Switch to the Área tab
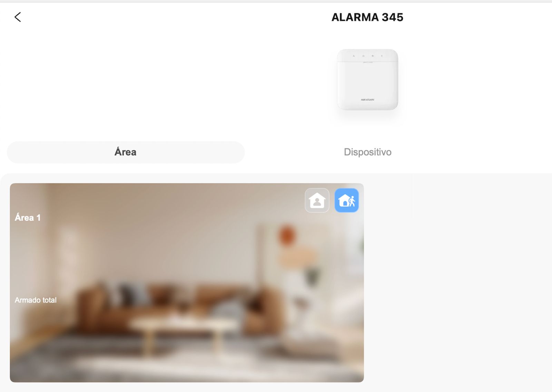The width and height of the screenshot is (552, 392). coord(126,152)
